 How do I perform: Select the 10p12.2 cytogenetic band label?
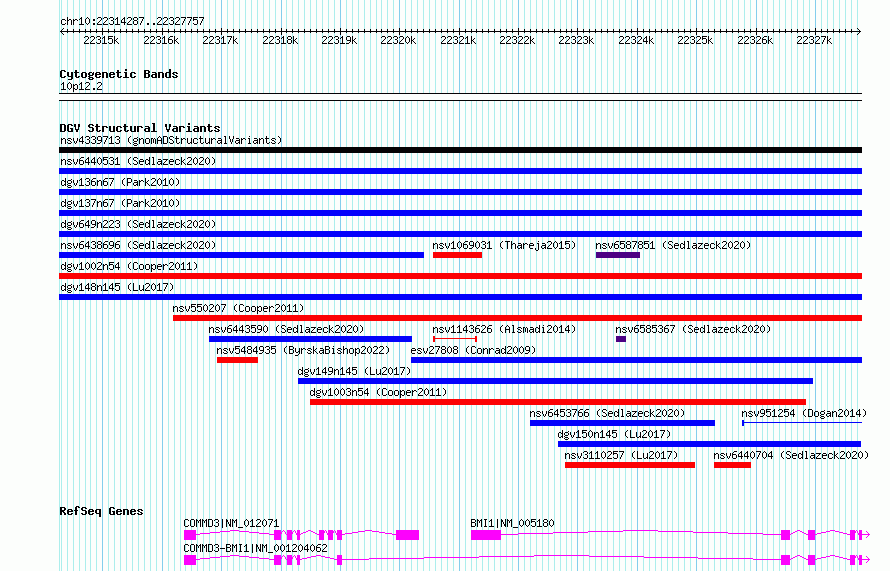click(81, 86)
